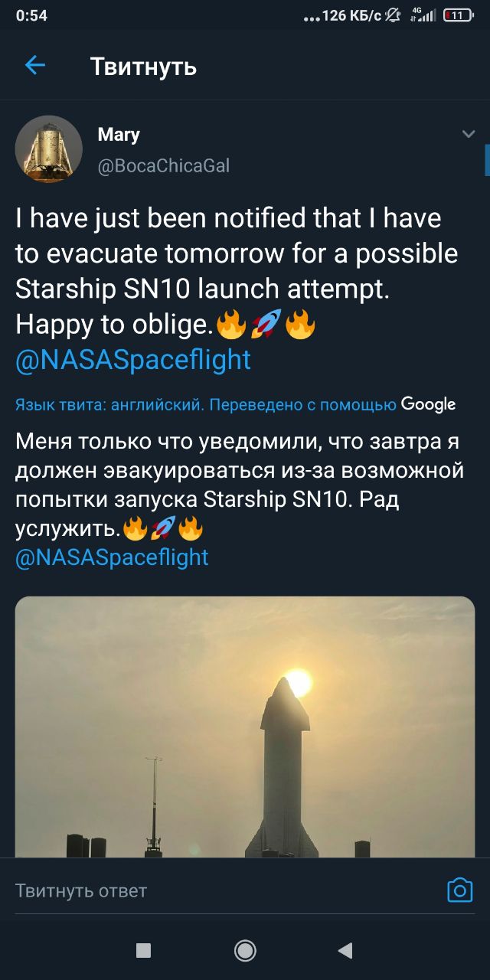Image resolution: width=490 pixels, height=980 pixels.
Task: Tap the 'Твитнуть' screen title
Action: coord(143,67)
